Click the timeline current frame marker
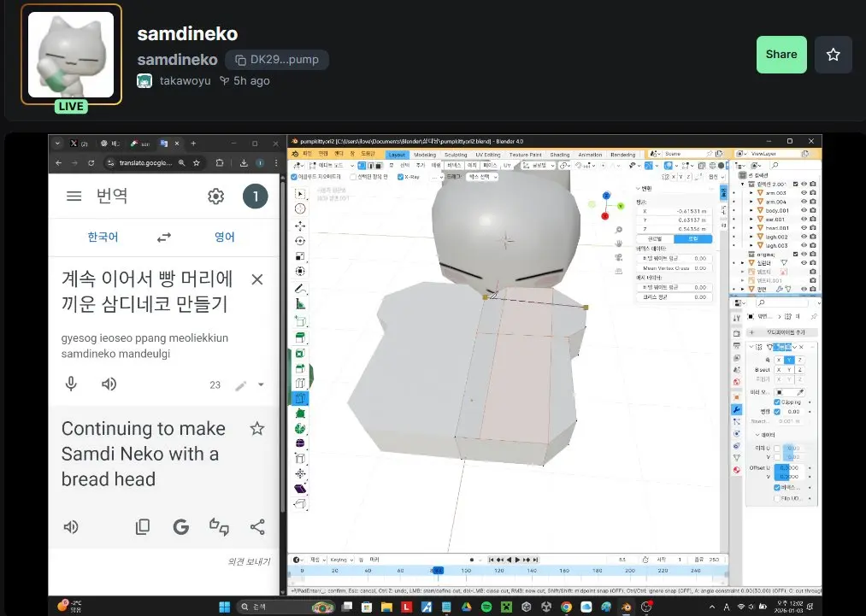 (x=438, y=570)
